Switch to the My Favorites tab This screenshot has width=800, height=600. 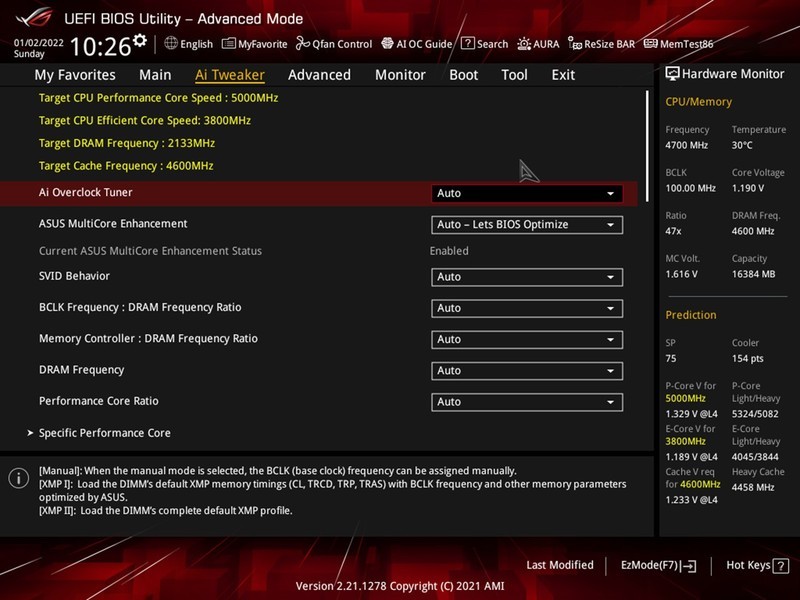click(75, 75)
